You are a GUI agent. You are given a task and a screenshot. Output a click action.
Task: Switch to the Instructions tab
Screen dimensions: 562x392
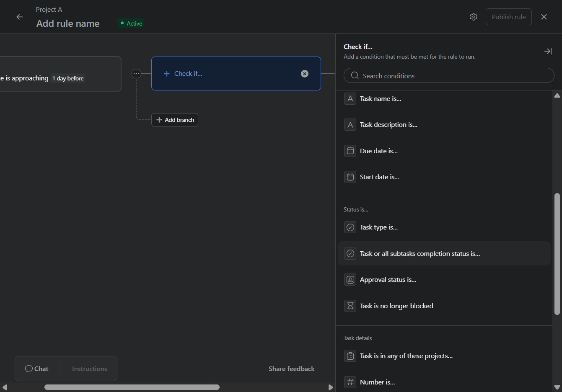coord(89,369)
